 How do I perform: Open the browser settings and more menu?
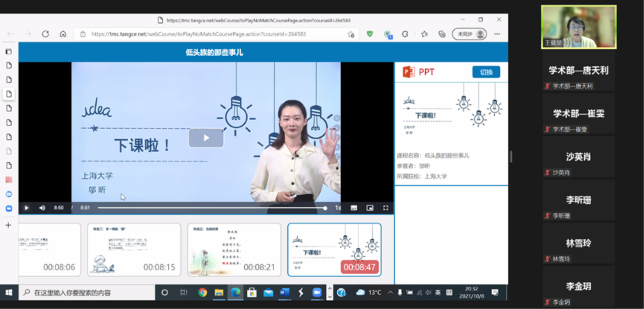tap(497, 34)
